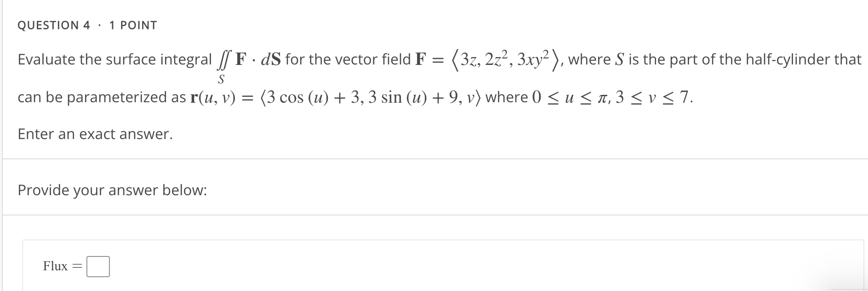
Task: Click inside the empty Flux field
Action: [98, 266]
